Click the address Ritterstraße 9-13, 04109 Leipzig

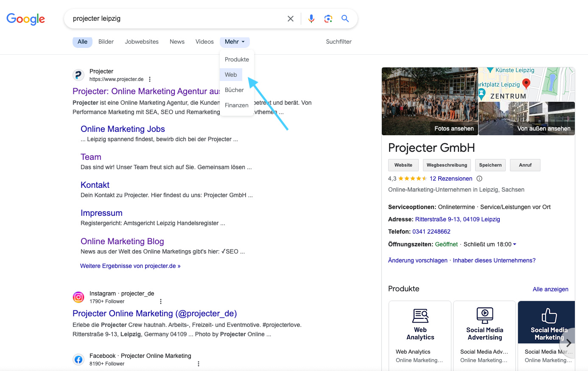pyautogui.click(x=457, y=219)
